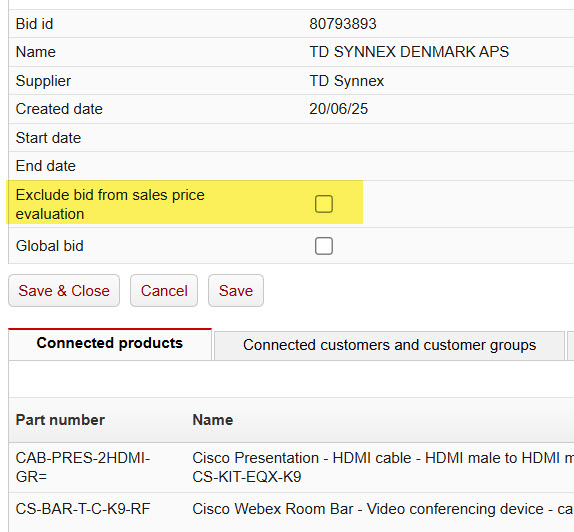
Task: Click the Part number column header
Action: tap(60, 420)
